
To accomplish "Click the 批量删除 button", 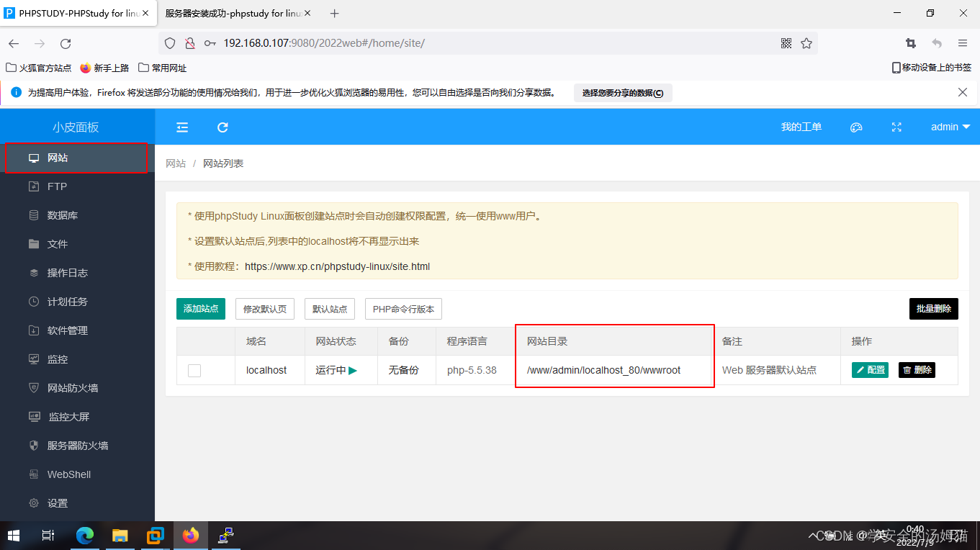I will coord(934,309).
